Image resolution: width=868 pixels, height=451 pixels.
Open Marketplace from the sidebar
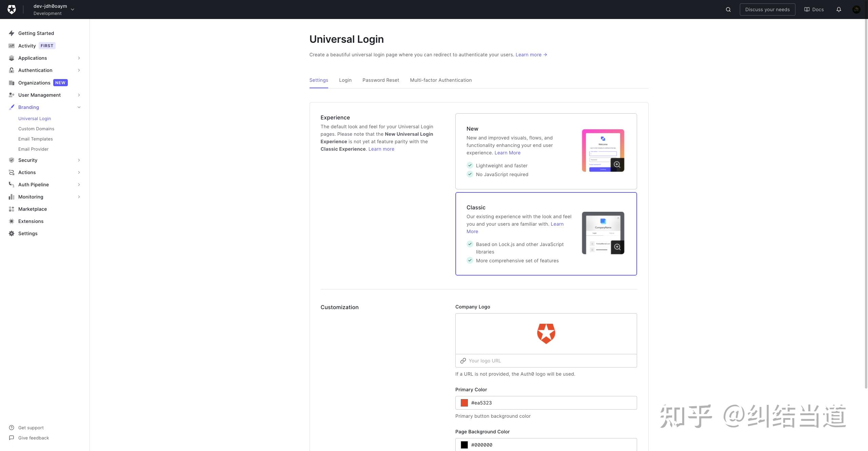click(33, 209)
